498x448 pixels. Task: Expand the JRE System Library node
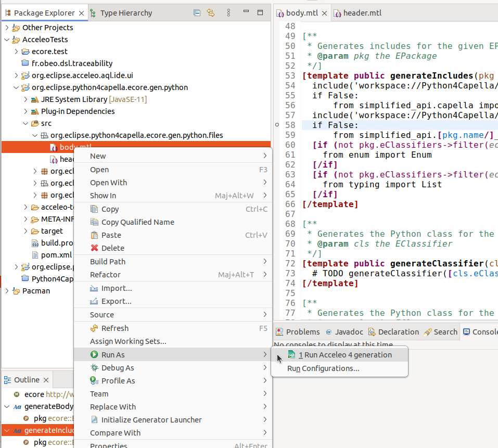coord(25,99)
